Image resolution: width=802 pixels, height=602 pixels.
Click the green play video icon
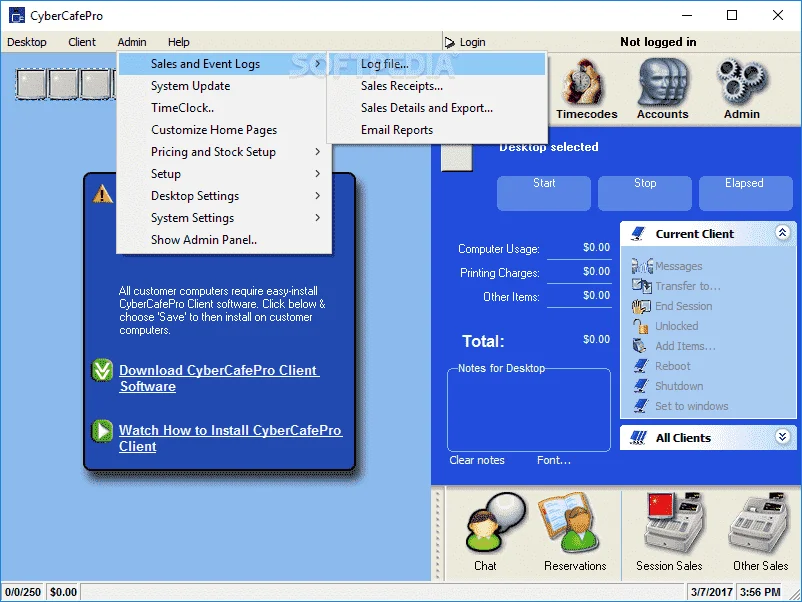102,430
